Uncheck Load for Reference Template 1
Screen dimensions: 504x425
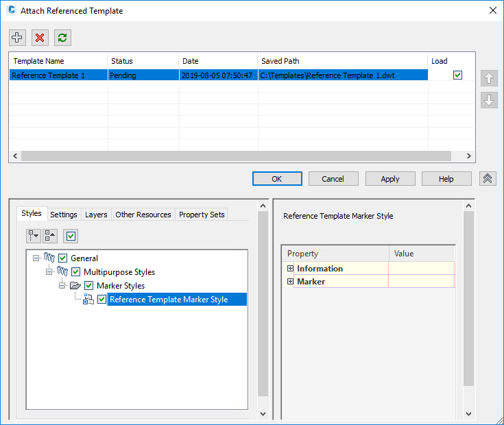457,75
